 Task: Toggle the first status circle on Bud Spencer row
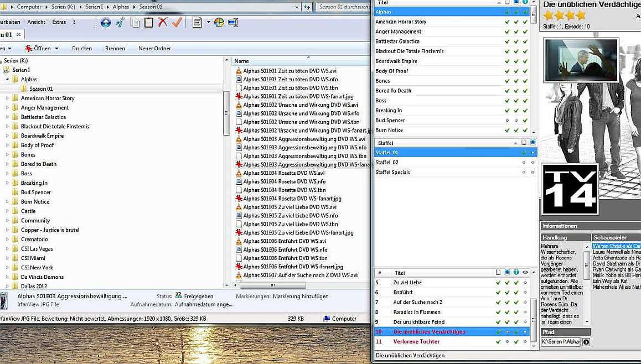tap(508, 121)
